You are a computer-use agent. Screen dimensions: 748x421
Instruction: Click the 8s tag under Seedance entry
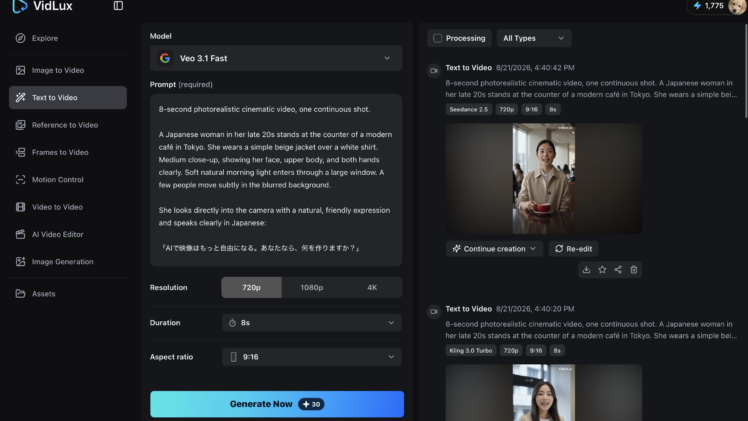coord(552,109)
